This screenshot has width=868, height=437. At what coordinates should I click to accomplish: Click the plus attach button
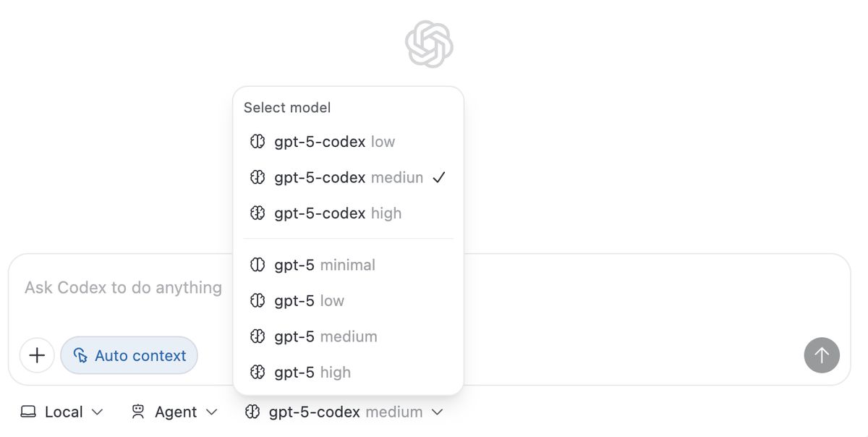(37, 355)
